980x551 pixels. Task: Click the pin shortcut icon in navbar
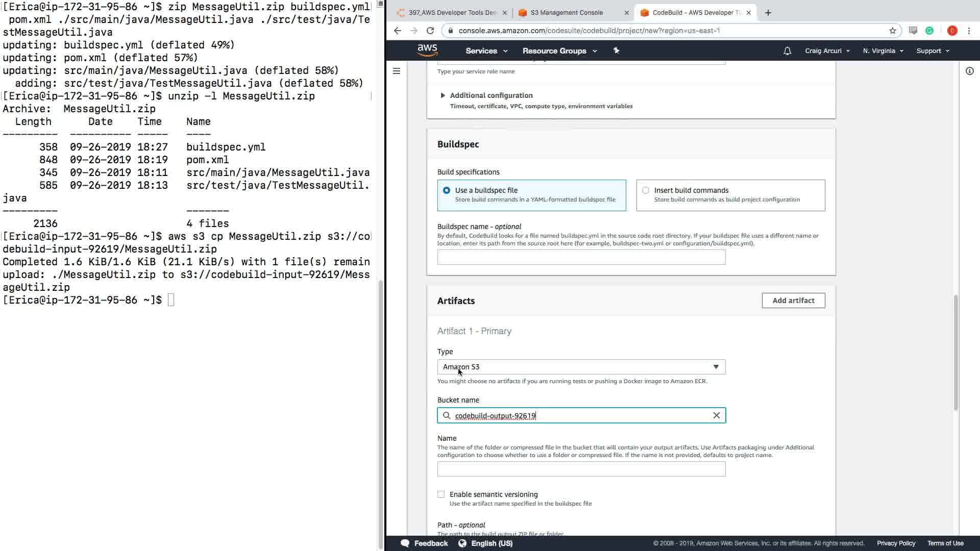point(616,51)
